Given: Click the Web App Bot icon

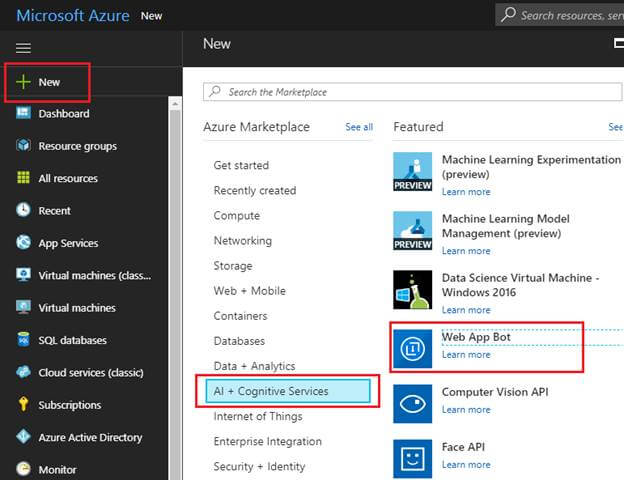Looking at the screenshot, I should (412, 349).
